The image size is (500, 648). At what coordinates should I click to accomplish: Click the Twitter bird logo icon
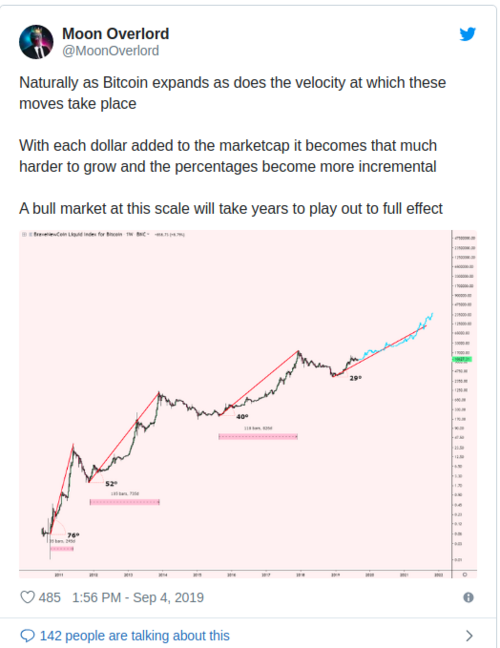[x=467, y=34]
